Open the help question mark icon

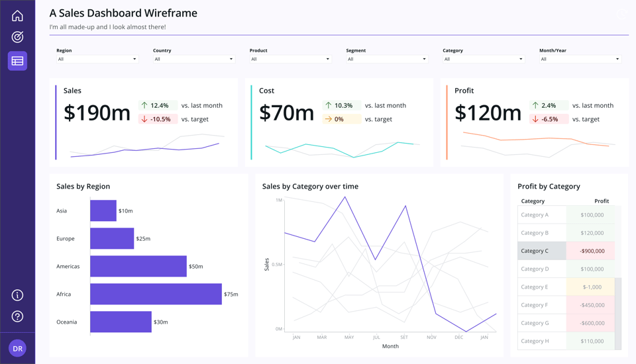pos(17,316)
